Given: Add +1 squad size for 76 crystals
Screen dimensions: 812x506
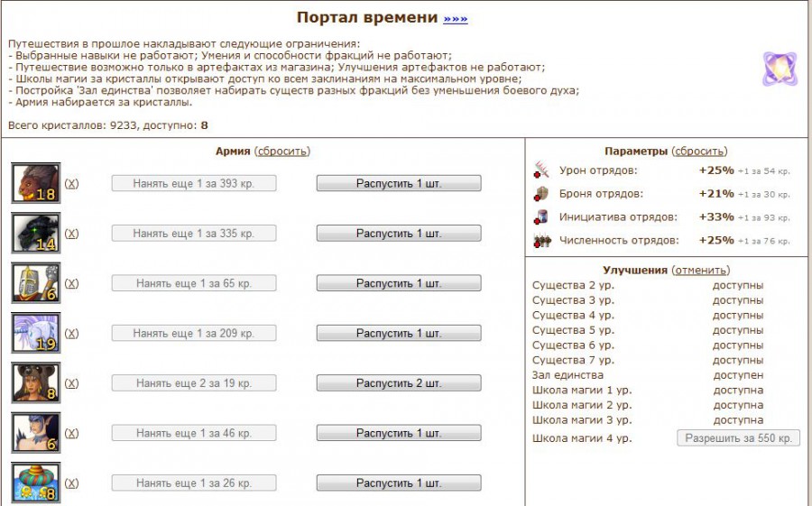Looking at the screenshot, I should [x=763, y=242].
